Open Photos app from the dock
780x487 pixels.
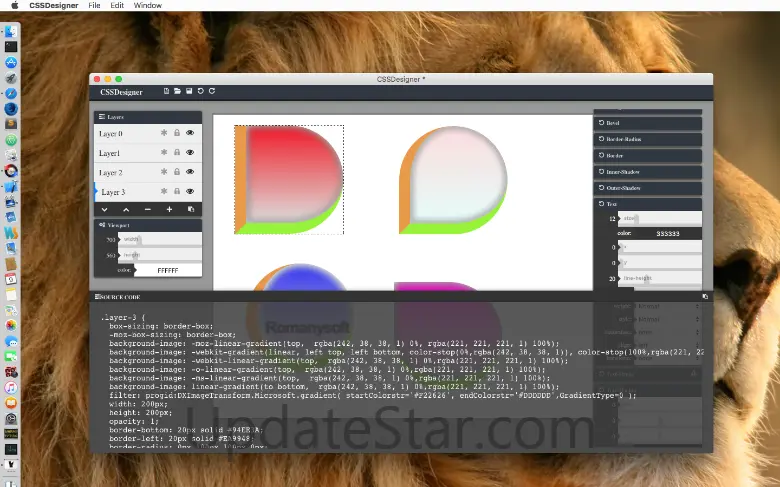point(11,325)
